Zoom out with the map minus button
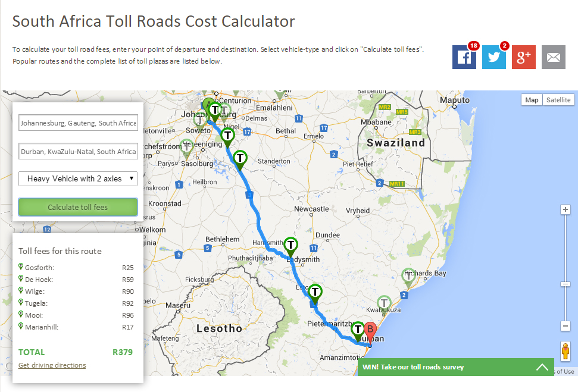578x392 pixels. click(565, 326)
